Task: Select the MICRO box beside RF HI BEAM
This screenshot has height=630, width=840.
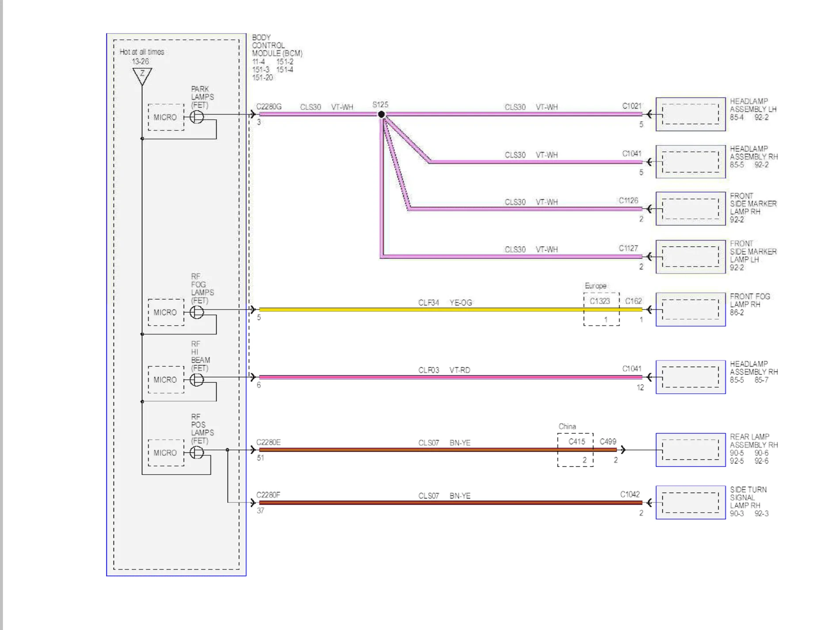Action: [x=166, y=380]
